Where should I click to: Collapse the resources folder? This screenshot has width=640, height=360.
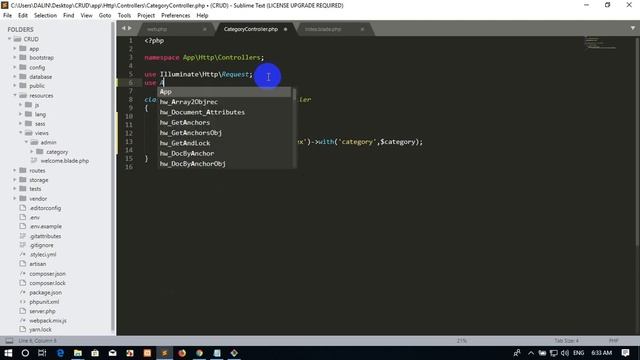[x=15, y=96]
